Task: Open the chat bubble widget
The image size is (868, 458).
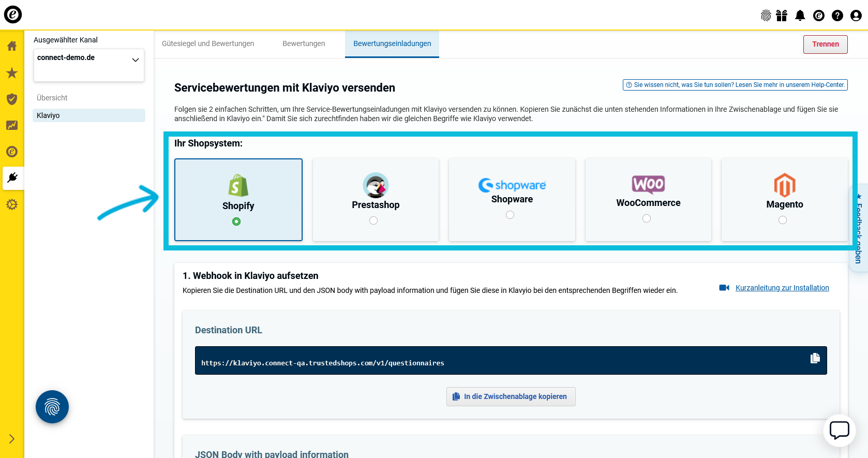Action: tap(840, 430)
